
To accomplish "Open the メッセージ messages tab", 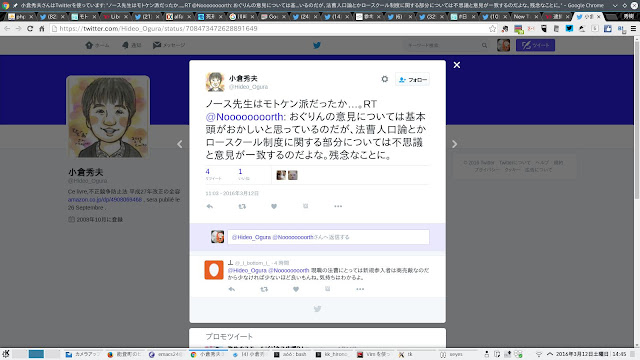I will coord(169,45).
